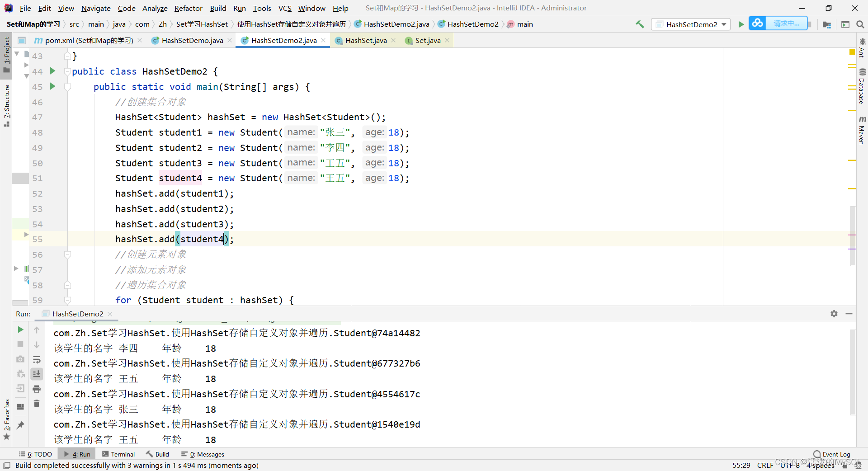This screenshot has width=868, height=471.
Task: Toggle scroll to end in console
Action: coord(37,374)
